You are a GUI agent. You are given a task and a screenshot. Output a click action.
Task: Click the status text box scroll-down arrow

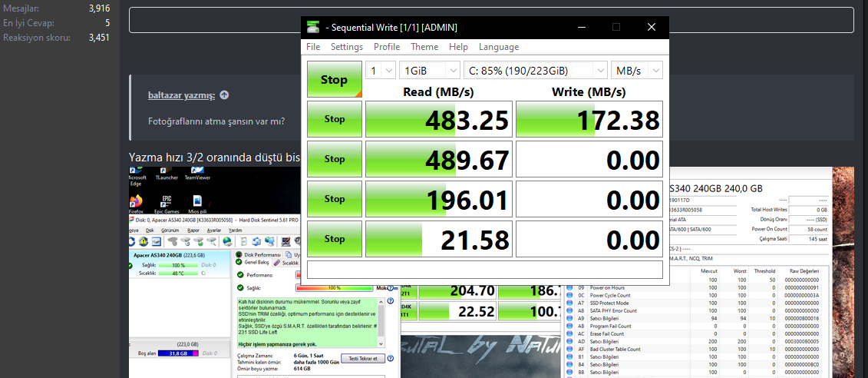click(x=381, y=343)
